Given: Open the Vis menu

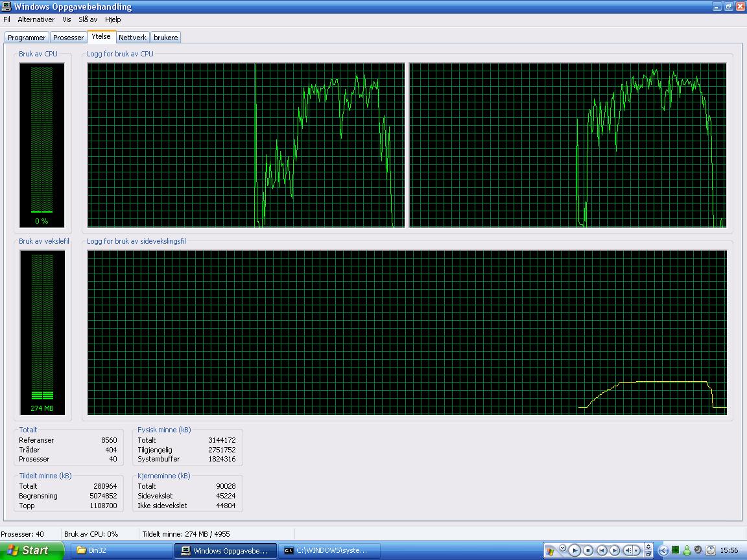Looking at the screenshot, I should [67, 19].
